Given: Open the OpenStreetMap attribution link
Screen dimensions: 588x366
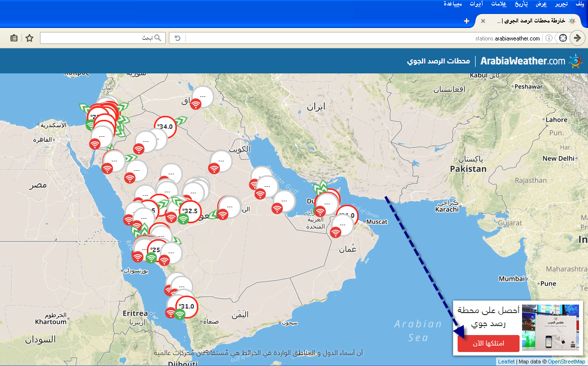Looking at the screenshot, I should click(x=566, y=362).
